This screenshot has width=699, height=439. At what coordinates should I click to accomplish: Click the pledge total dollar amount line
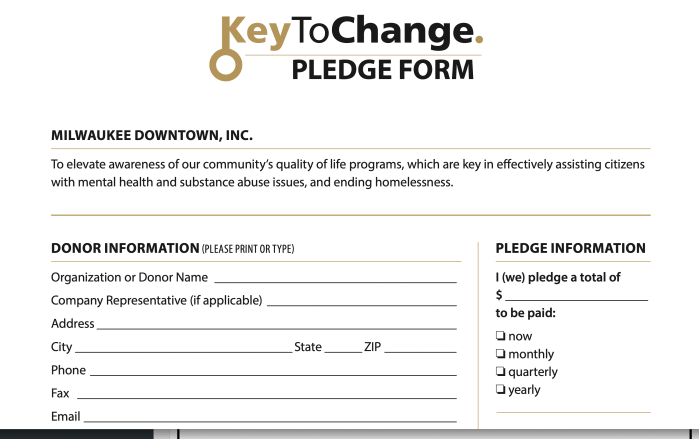point(576,296)
